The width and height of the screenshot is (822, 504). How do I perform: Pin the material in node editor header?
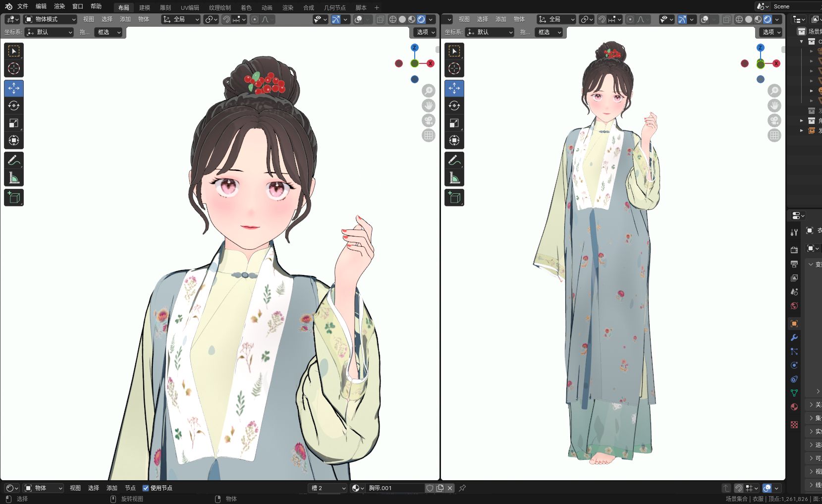coord(462,488)
